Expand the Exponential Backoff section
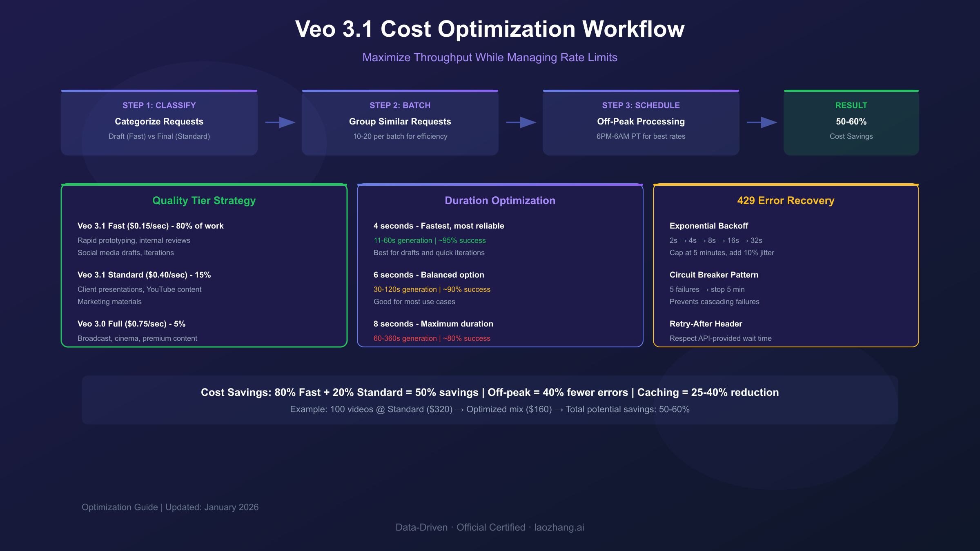This screenshot has height=551, width=980. click(709, 226)
